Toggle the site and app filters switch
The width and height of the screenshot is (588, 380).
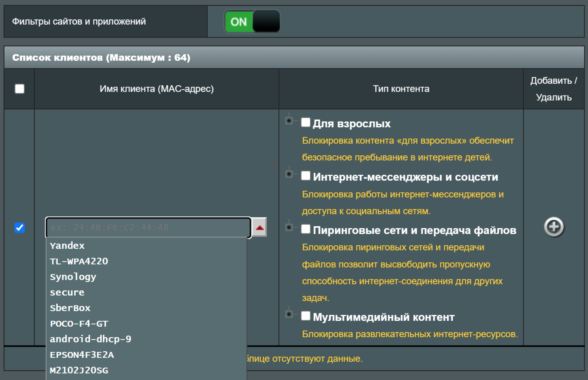(x=252, y=22)
